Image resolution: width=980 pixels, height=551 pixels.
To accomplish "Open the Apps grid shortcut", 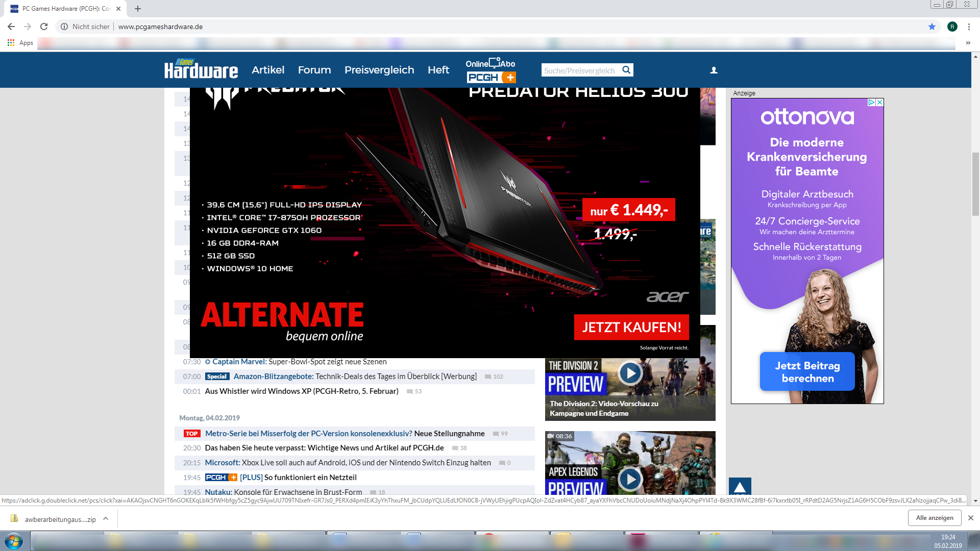I will (20, 43).
